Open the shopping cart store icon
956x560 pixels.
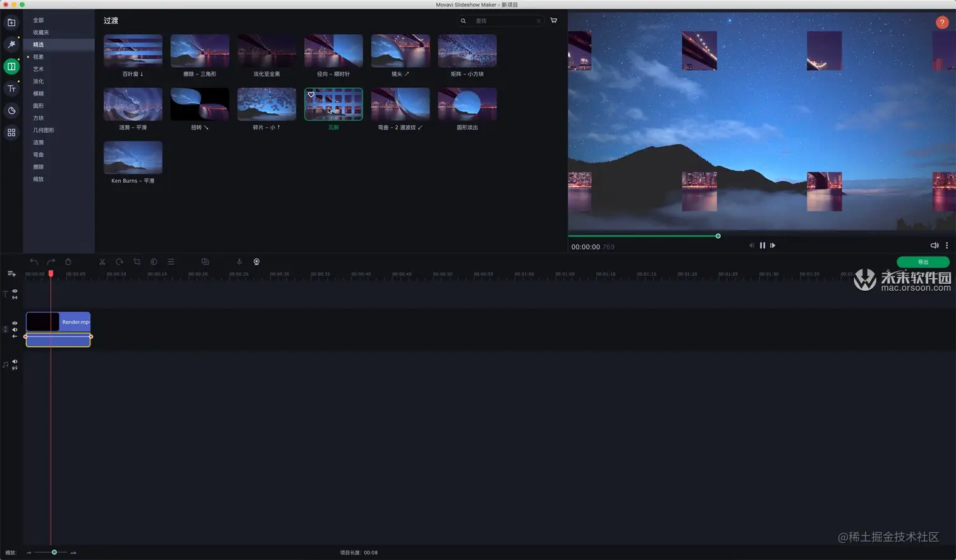point(554,20)
